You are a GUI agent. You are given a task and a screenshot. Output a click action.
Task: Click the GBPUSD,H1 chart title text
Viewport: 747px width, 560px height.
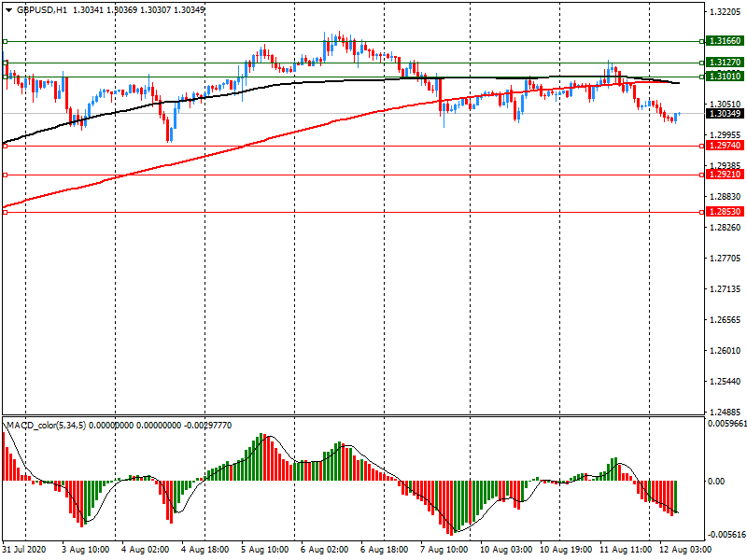[42, 10]
